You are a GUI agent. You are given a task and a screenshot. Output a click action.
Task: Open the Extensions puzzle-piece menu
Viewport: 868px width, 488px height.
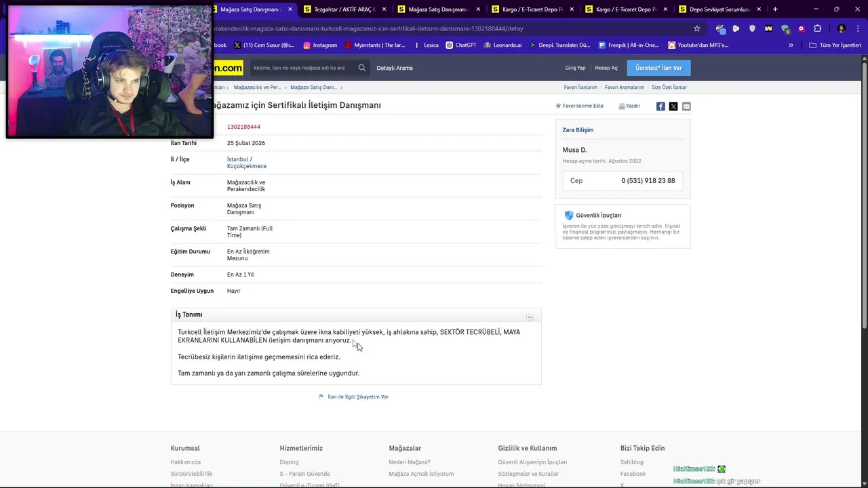(817, 28)
